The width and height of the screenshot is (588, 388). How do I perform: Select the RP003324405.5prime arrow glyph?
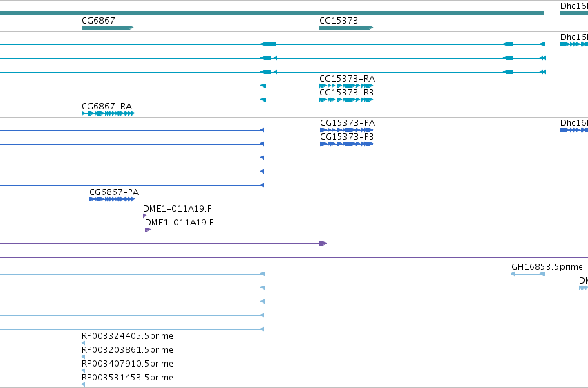coord(83,343)
